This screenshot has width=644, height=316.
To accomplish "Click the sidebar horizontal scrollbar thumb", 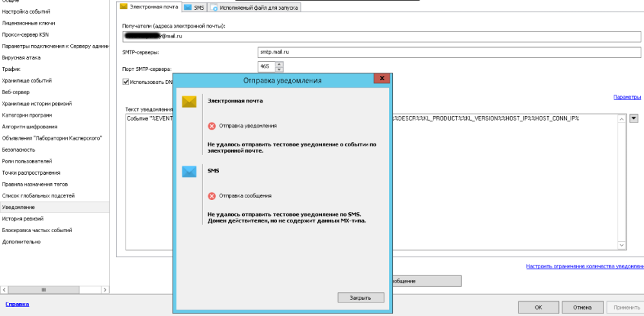I will coord(44,290).
